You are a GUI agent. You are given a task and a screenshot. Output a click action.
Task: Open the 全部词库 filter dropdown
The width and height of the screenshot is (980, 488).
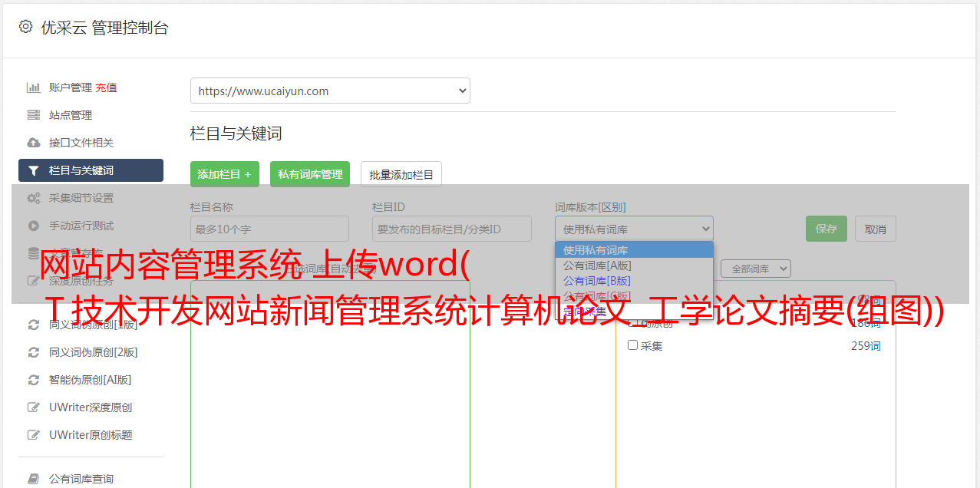(x=756, y=269)
